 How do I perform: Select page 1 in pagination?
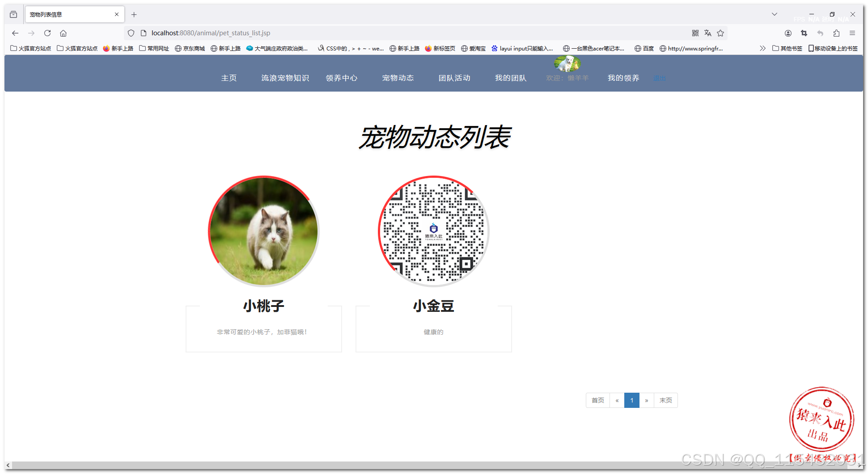632,400
